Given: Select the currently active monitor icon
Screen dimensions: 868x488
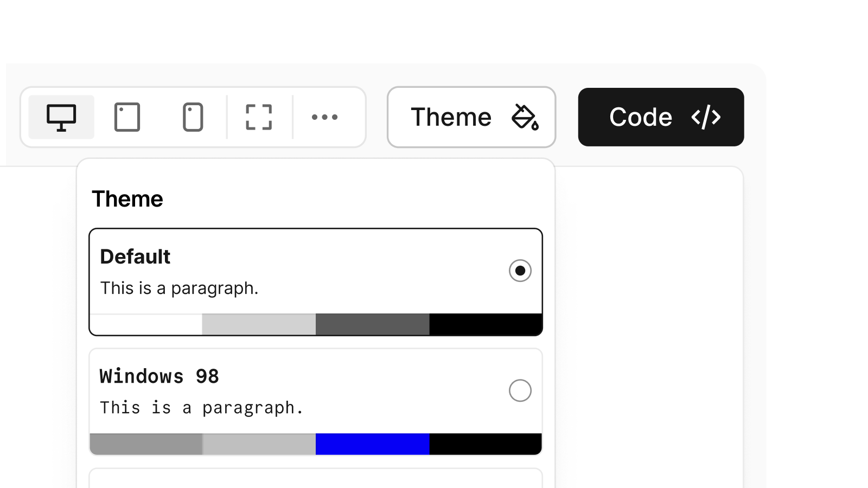Looking at the screenshot, I should tap(61, 117).
